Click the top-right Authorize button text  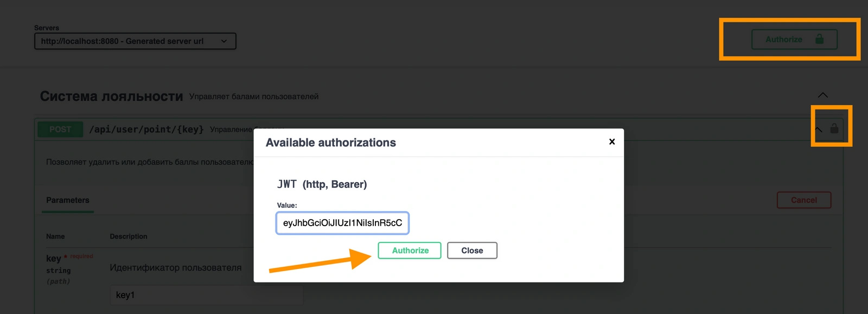pyautogui.click(x=783, y=40)
